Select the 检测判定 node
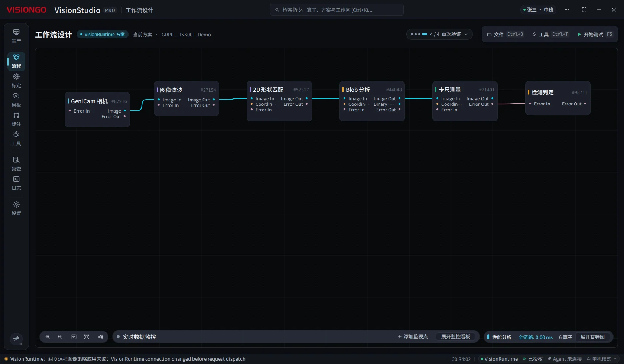624x364 pixels. (x=558, y=98)
